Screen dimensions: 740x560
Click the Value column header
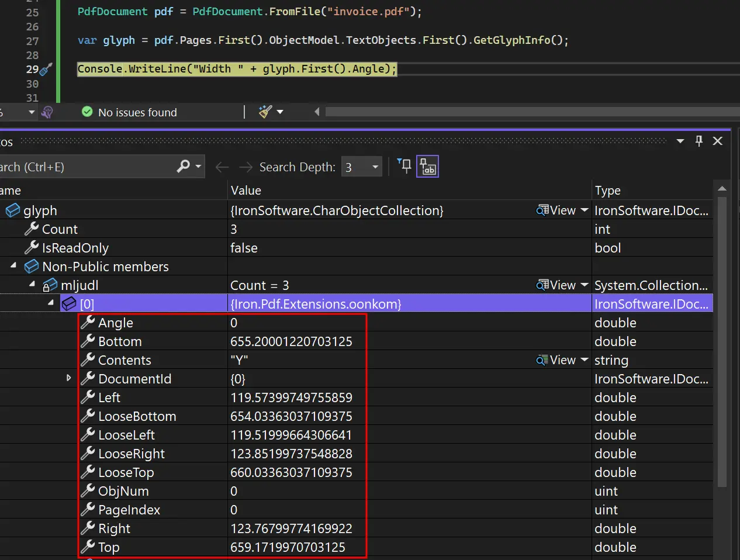pyautogui.click(x=246, y=191)
